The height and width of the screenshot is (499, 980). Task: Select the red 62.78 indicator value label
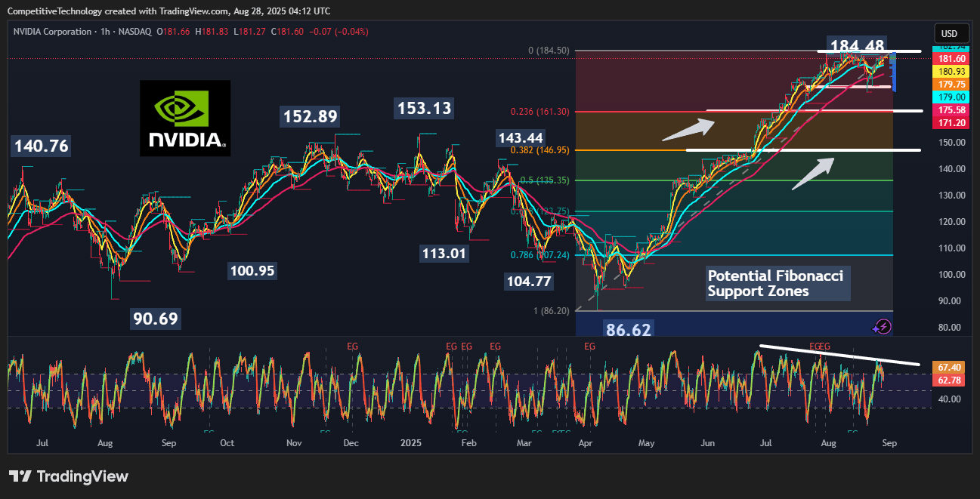point(949,380)
